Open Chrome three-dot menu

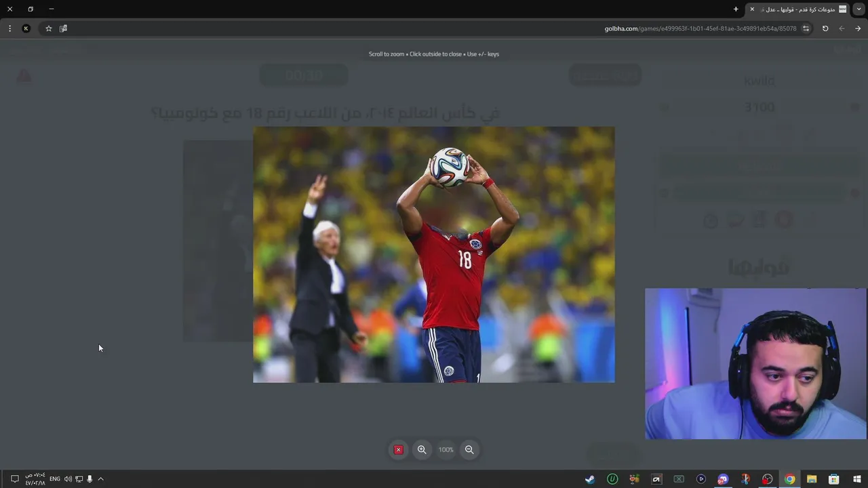tap(9, 28)
